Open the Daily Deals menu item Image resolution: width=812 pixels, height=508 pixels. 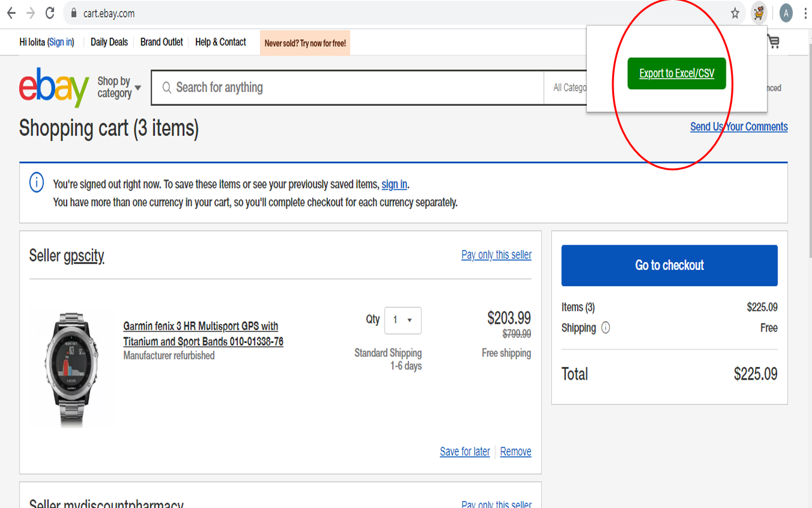click(x=108, y=42)
